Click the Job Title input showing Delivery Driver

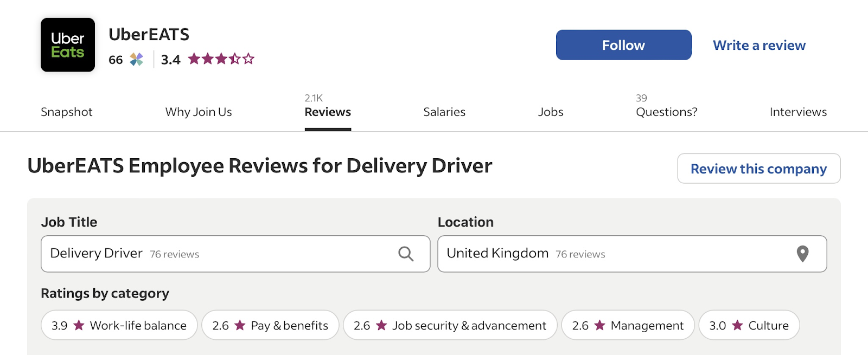point(235,254)
